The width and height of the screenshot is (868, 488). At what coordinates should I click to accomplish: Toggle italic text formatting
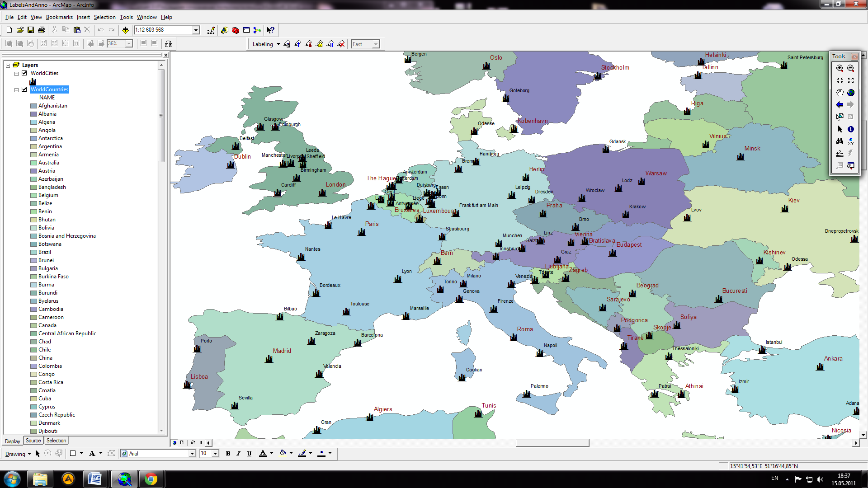(239, 453)
